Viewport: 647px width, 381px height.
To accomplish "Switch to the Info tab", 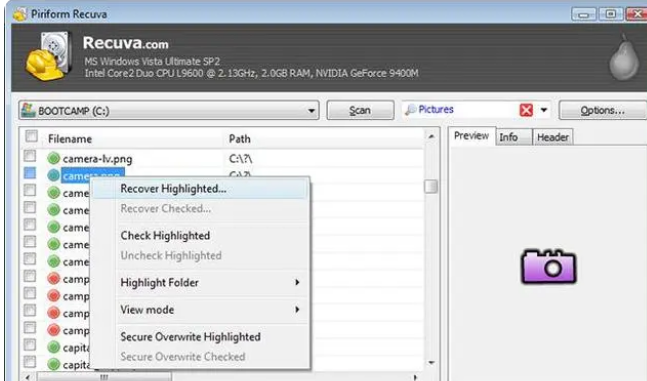I will pos(513,137).
